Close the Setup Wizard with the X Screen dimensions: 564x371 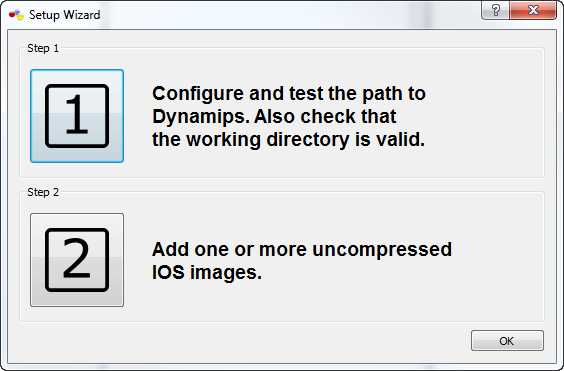click(533, 10)
